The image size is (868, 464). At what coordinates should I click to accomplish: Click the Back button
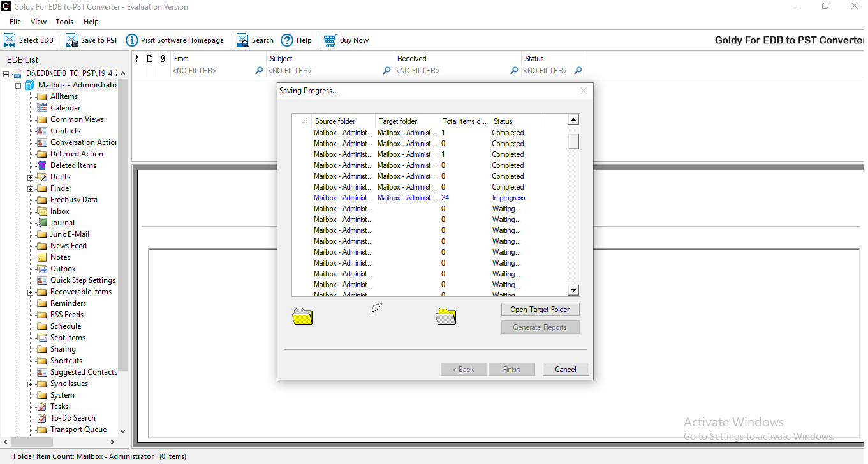464,370
